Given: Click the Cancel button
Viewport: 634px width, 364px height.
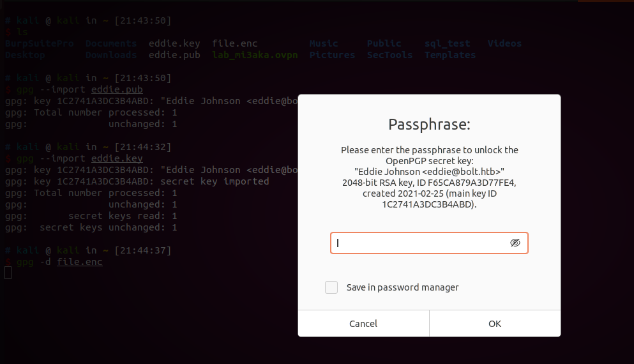Looking at the screenshot, I should click(x=363, y=324).
